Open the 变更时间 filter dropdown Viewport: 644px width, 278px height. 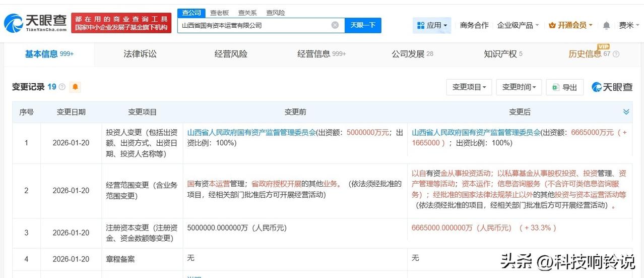click(519, 87)
